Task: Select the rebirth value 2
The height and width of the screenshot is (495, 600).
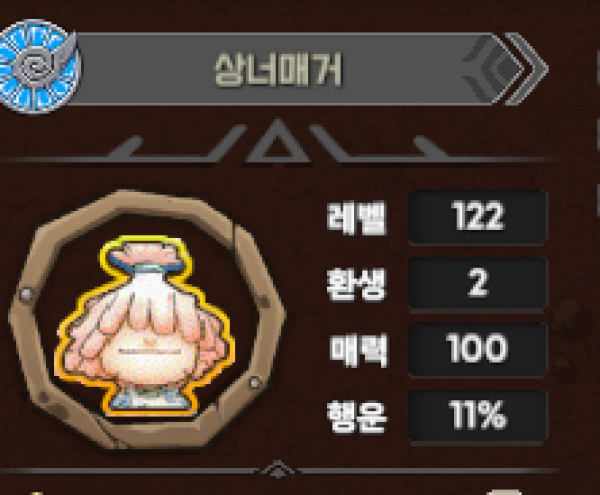Action: coord(478,283)
